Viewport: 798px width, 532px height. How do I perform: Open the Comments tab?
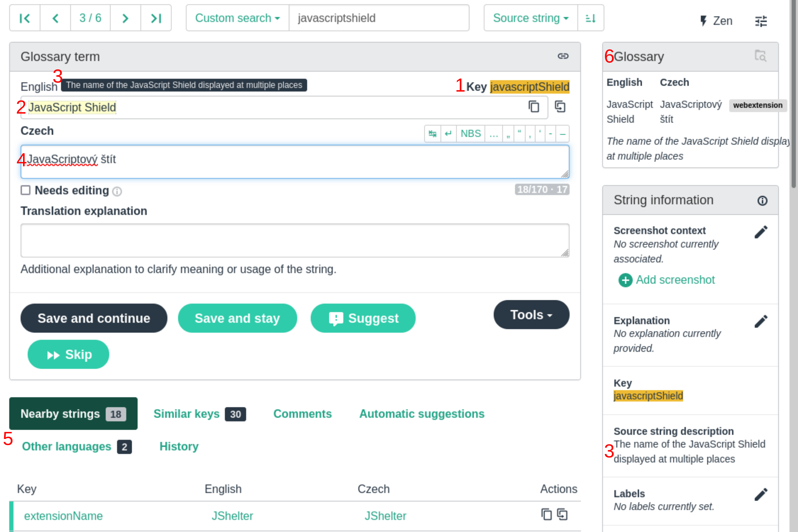pos(303,414)
